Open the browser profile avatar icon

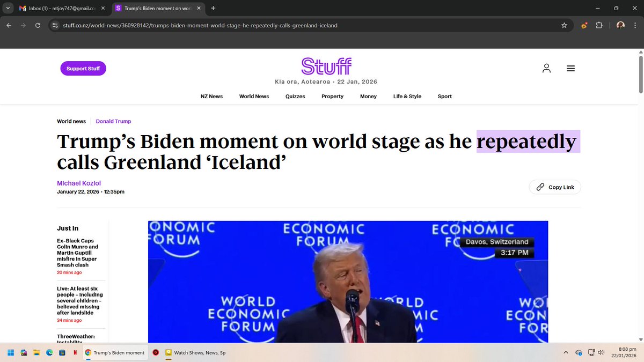[621, 25]
